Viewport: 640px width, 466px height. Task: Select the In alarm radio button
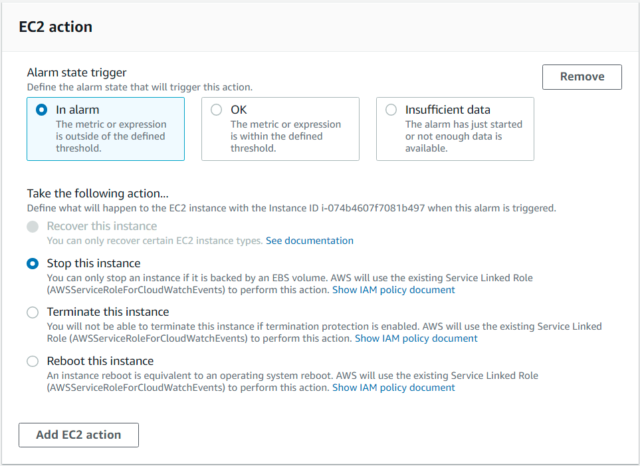[41, 110]
